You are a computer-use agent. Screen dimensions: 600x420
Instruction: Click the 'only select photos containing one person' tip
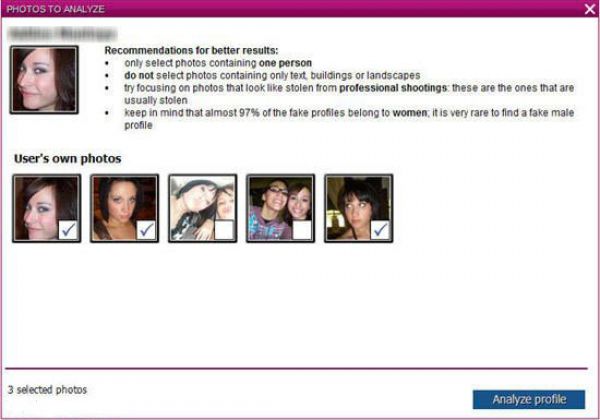click(218, 63)
